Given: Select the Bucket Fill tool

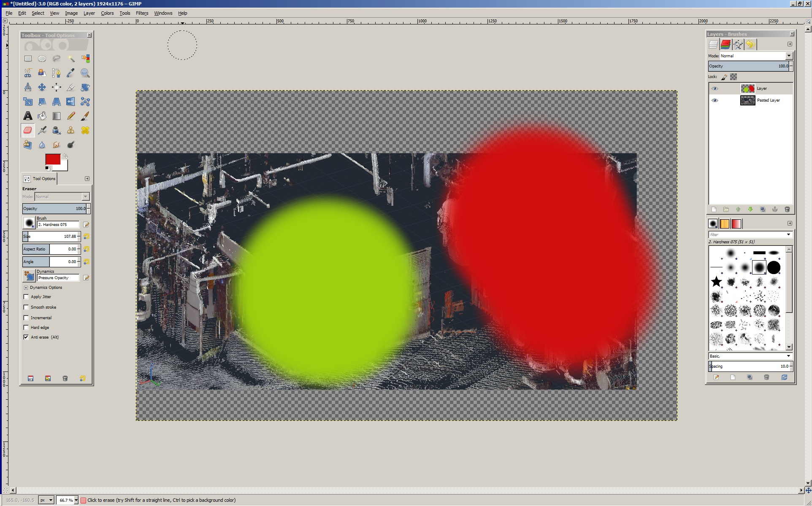Looking at the screenshot, I should [42, 116].
